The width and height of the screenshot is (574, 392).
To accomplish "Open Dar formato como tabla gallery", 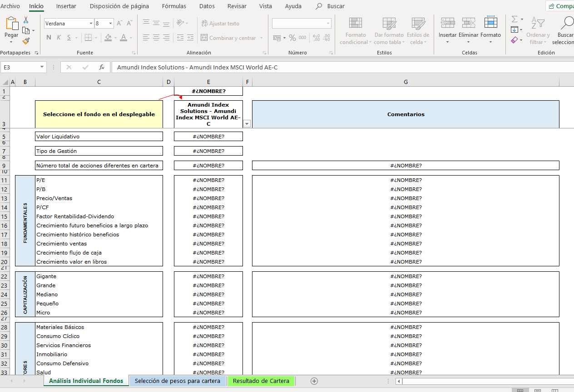I will click(x=389, y=31).
